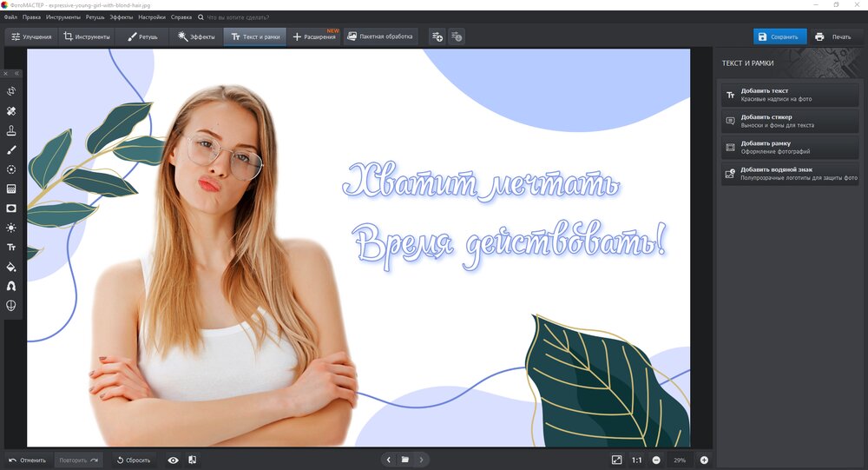Open folder icon between navigation arrows
The height and width of the screenshot is (470, 868).
coord(405,460)
